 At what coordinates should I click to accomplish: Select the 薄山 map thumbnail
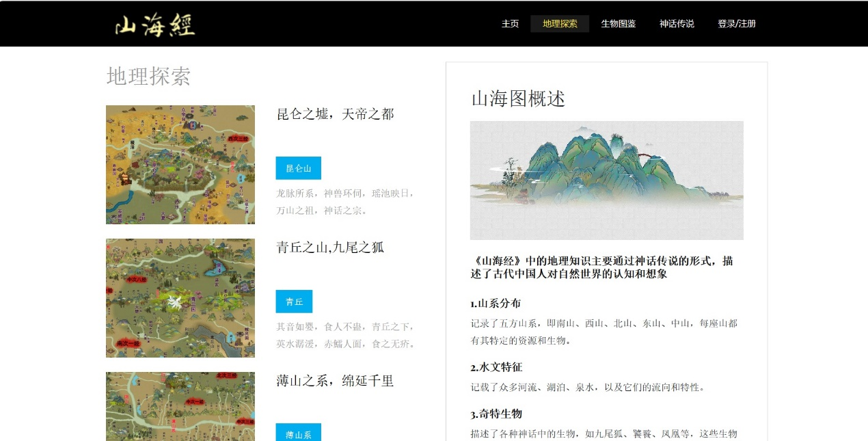pos(180,406)
